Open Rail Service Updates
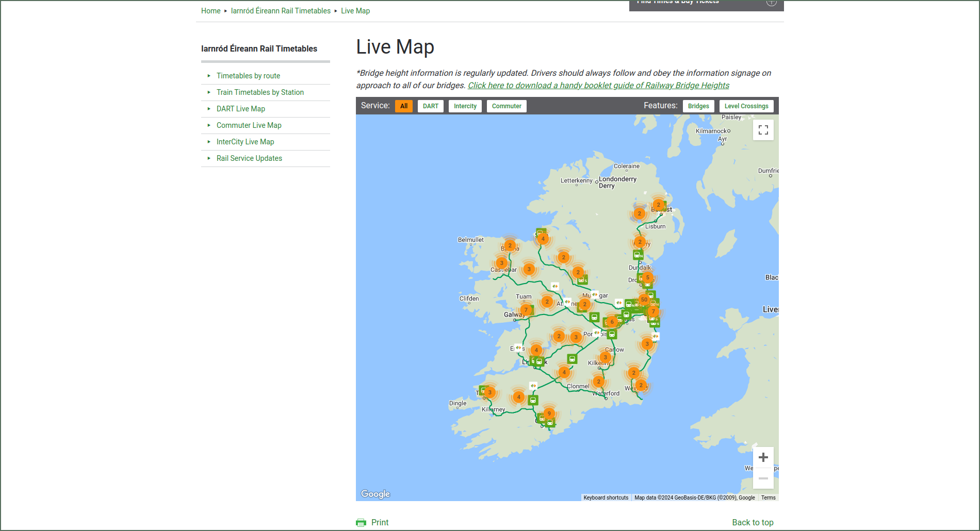 249,158
